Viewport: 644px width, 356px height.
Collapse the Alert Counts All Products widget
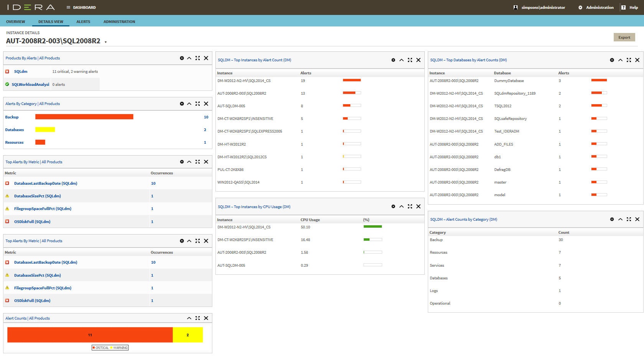(189, 318)
